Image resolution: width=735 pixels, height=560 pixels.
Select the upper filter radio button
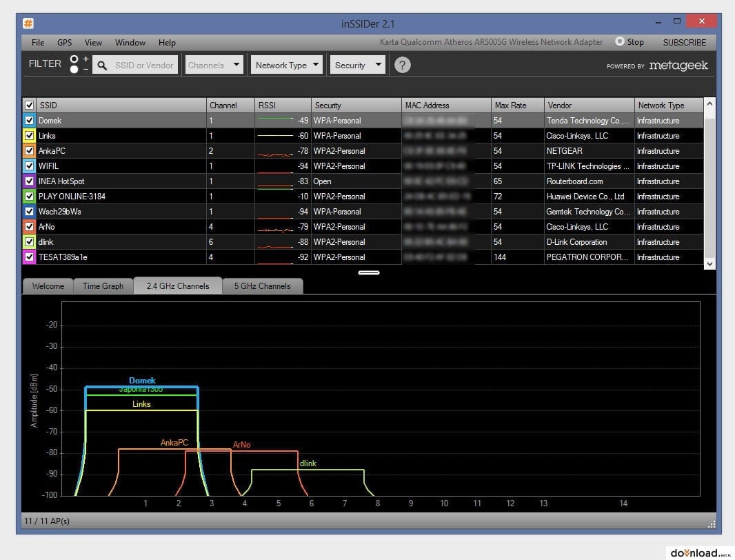click(x=74, y=59)
